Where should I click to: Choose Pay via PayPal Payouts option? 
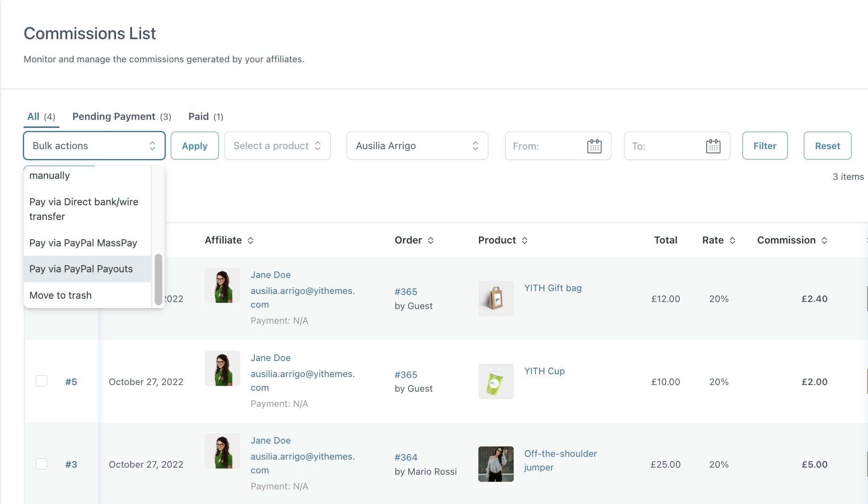point(81,269)
